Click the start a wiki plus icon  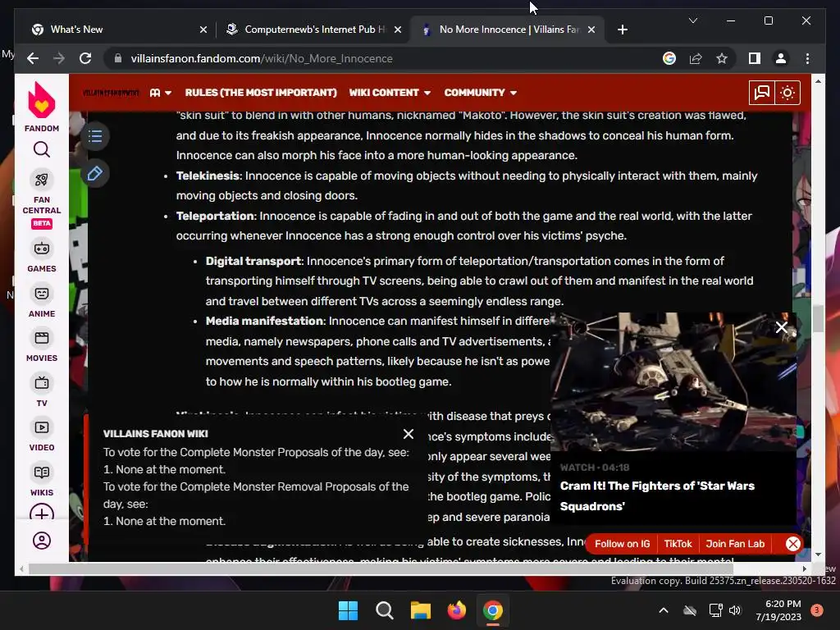pos(42,512)
